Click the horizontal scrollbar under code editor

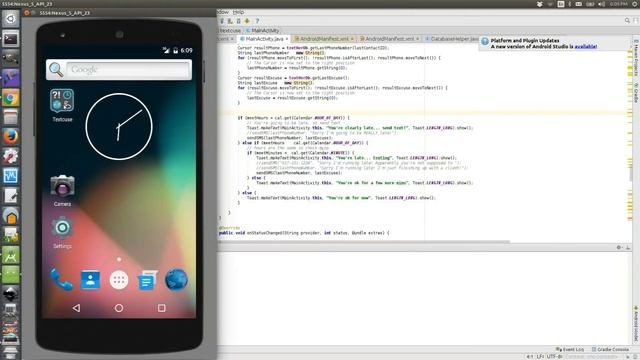point(364,242)
